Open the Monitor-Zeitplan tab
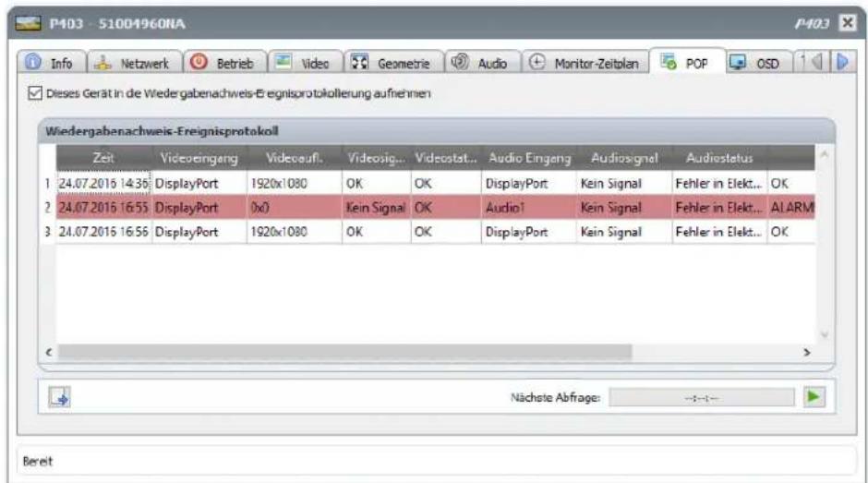This screenshot has width=868, height=483. point(585,63)
